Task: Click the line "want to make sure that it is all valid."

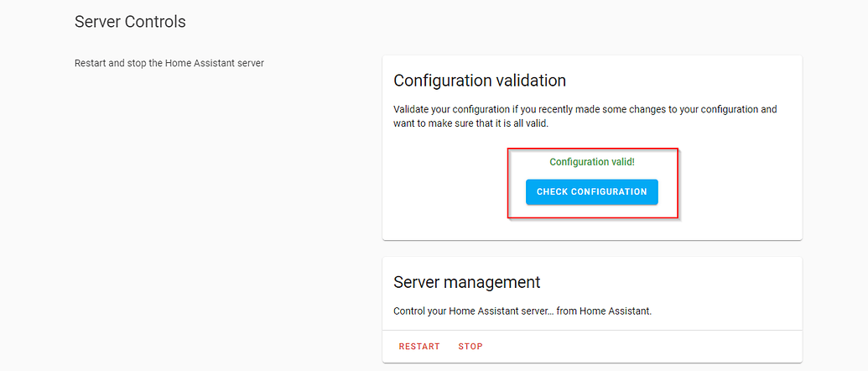Action: (470, 124)
